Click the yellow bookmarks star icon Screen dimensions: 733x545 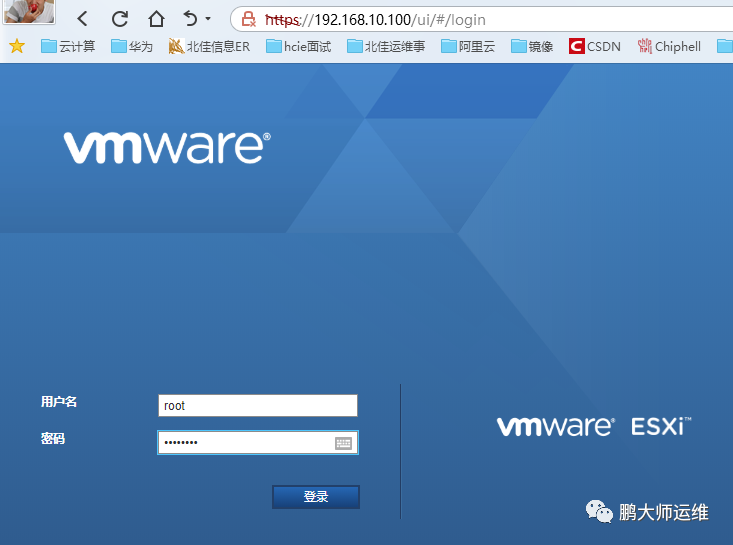(x=17, y=46)
